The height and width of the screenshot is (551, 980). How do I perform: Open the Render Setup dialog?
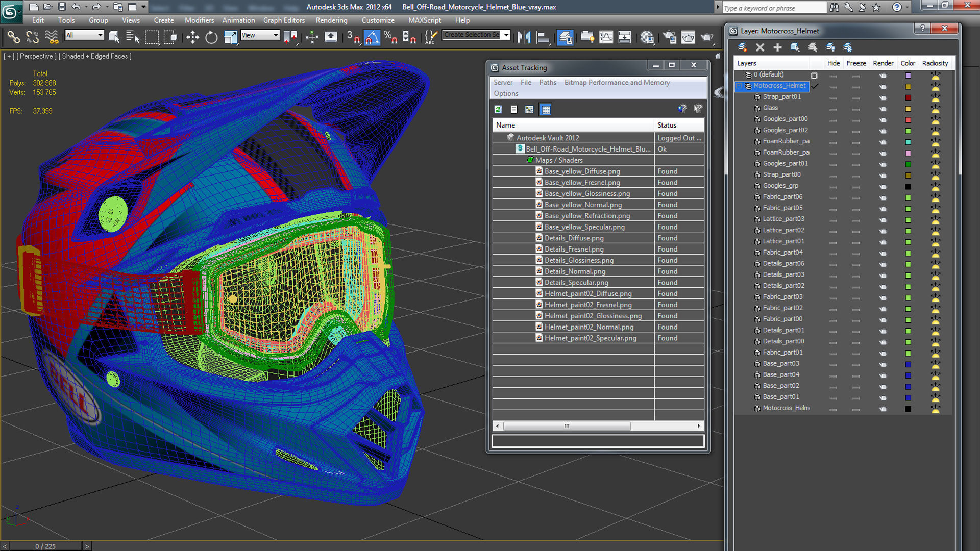click(670, 37)
